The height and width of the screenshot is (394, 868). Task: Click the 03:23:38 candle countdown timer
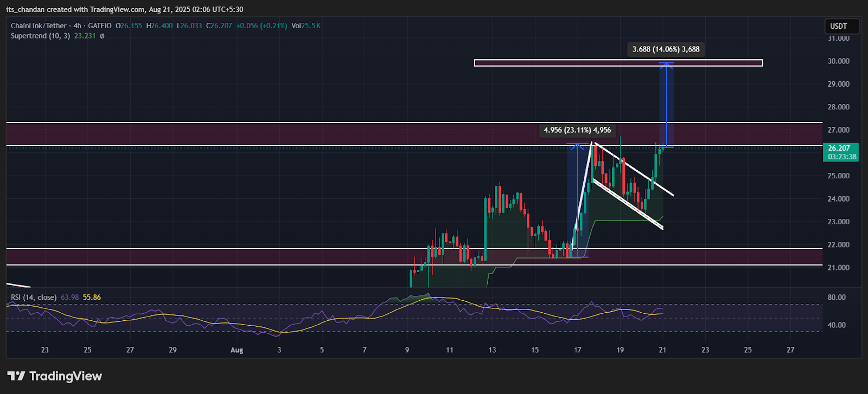coord(842,157)
